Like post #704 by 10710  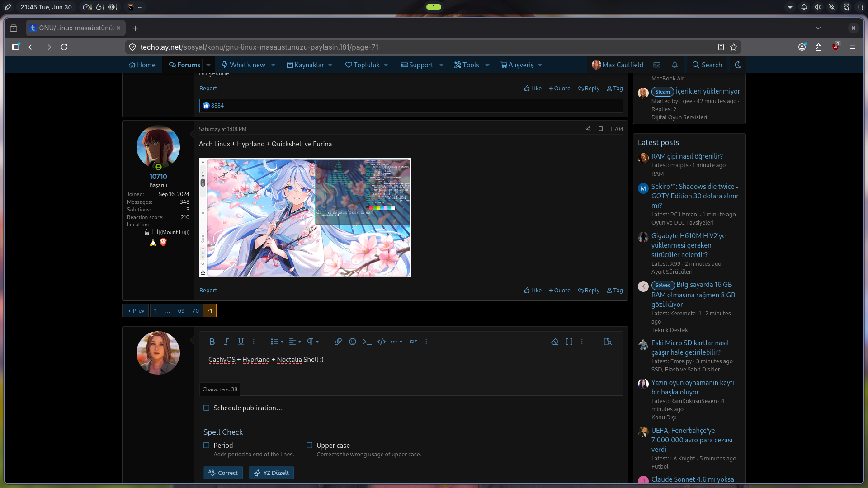click(x=533, y=291)
